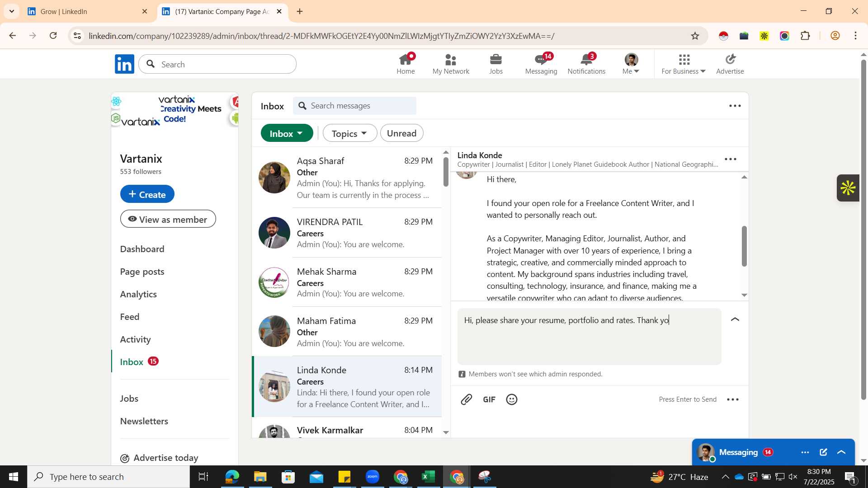868x488 pixels.
Task: Open Linda Konde conversation options menu
Action: click(731, 159)
